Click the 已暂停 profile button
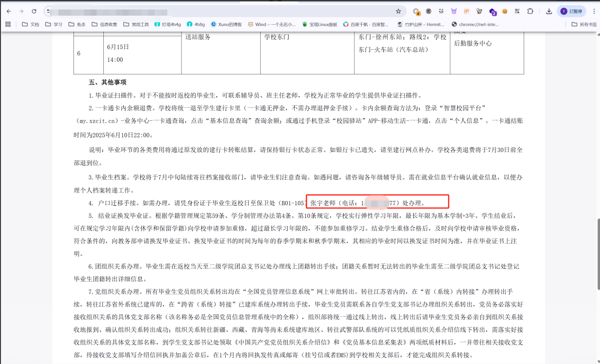This screenshot has height=364, width=600. pyautogui.click(x=572, y=11)
